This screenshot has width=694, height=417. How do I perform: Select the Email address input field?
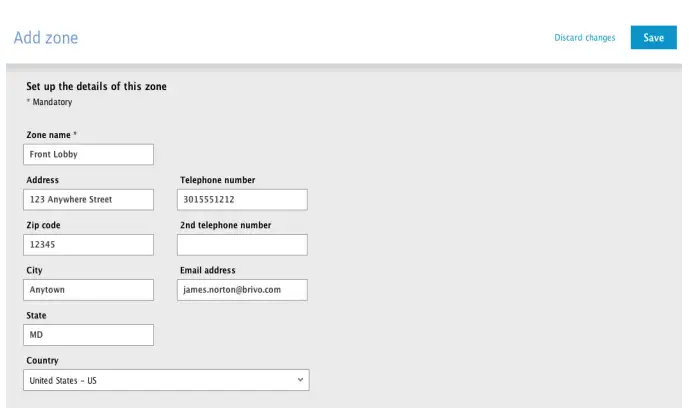pos(242,290)
